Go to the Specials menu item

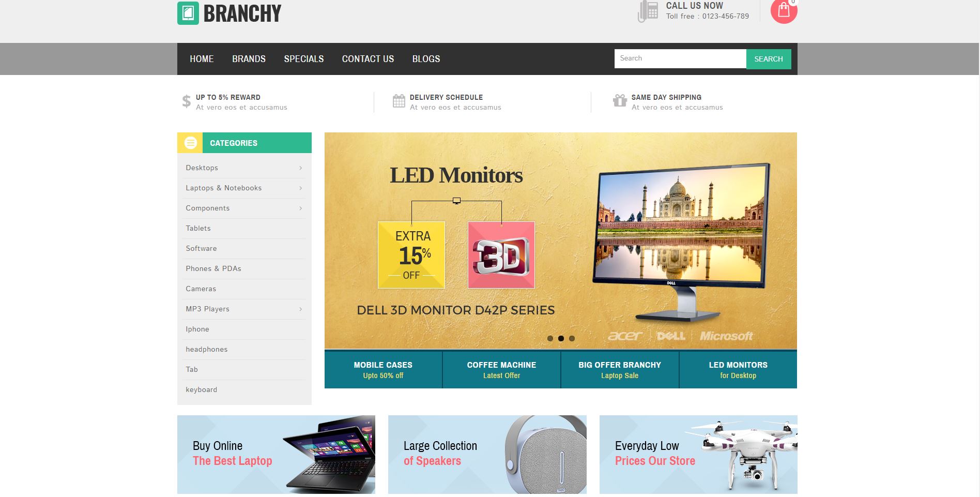coord(304,59)
